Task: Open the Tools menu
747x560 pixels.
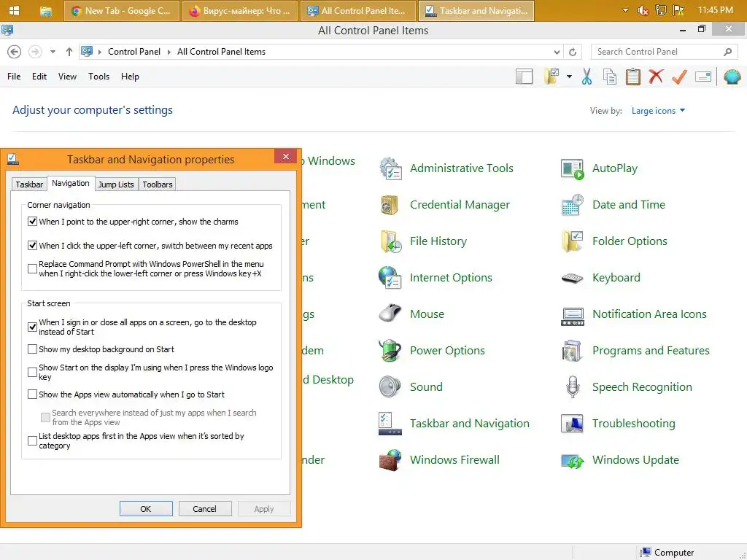Action: 98,76
